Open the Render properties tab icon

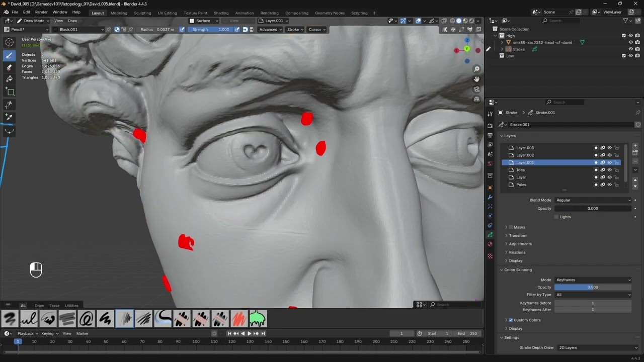tap(490, 126)
